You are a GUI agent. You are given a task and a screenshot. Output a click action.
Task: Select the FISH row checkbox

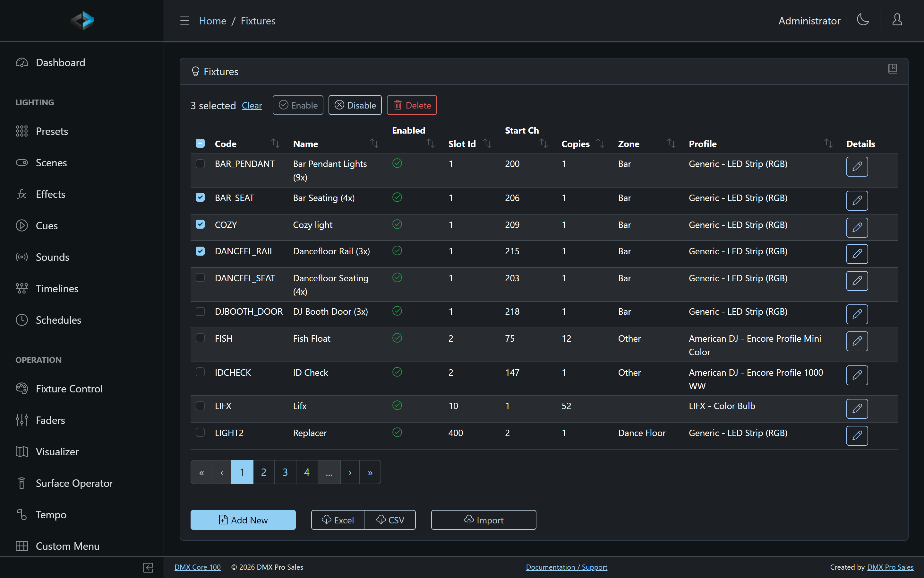(x=200, y=338)
